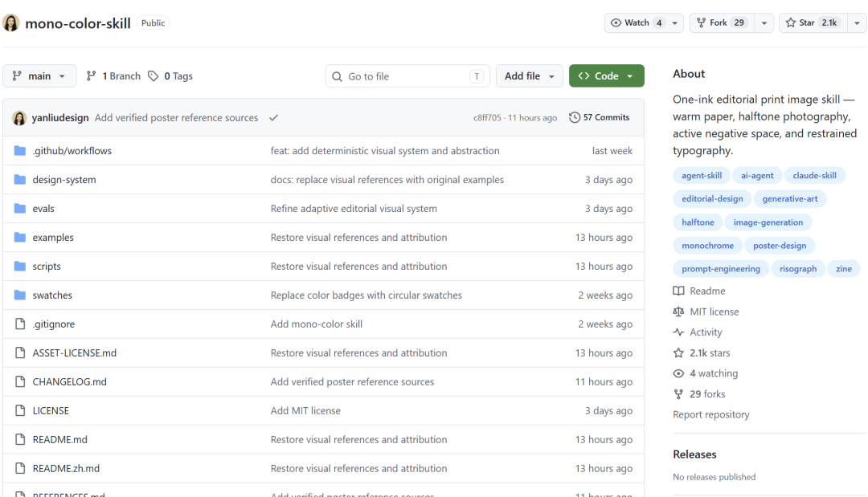The width and height of the screenshot is (868, 497).
Task: Open commit message 'Add MIT license'
Action: [305, 411]
